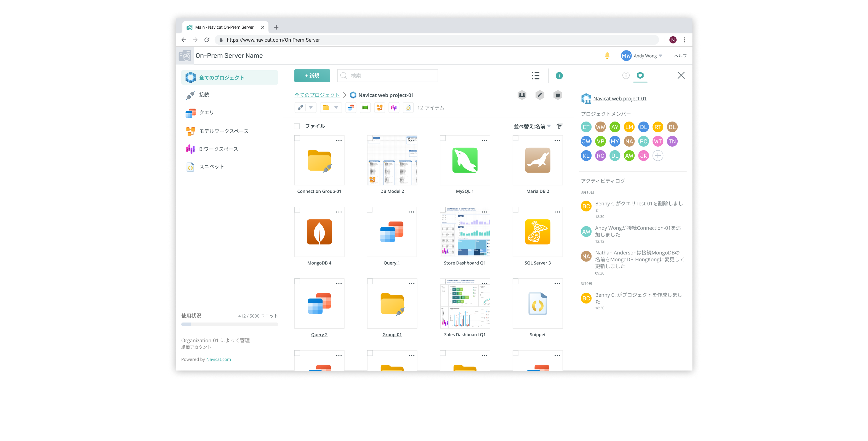Check the SQL Server 3 checkbox
Viewport: 868px width, 441px height.
[516, 210]
